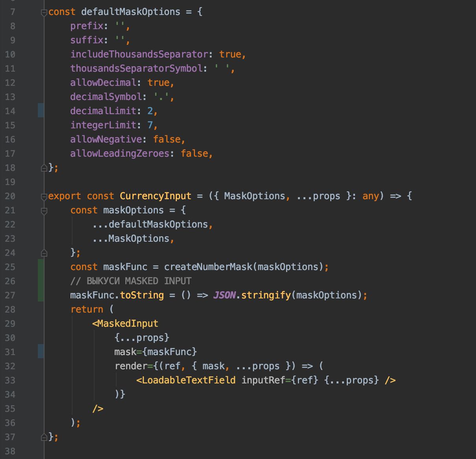476x459 pixels.
Task: Click the allowLeadingZeroes property key
Action: click(x=120, y=154)
